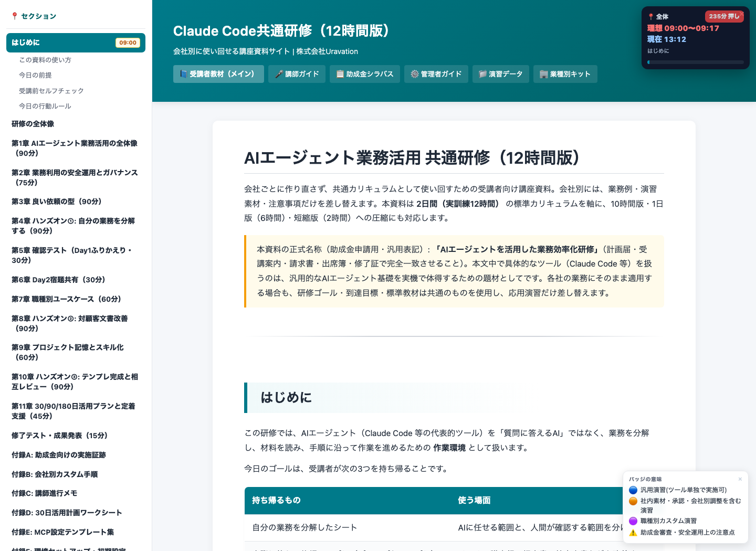
Task: Click the セクション sidebar heading
Action: [x=38, y=16]
